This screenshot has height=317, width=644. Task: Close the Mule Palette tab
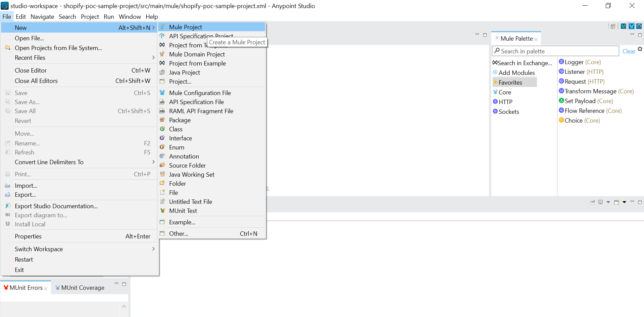click(536, 39)
